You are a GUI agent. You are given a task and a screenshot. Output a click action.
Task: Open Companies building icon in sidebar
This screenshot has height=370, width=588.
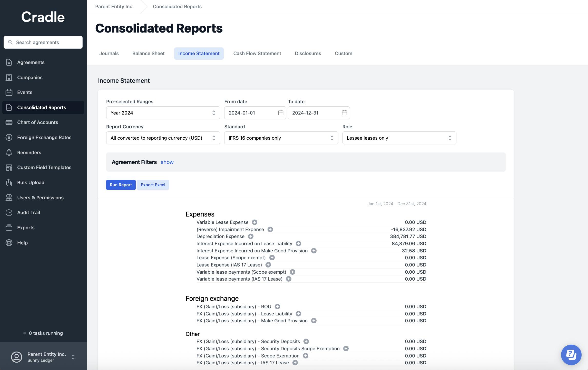[9, 77]
